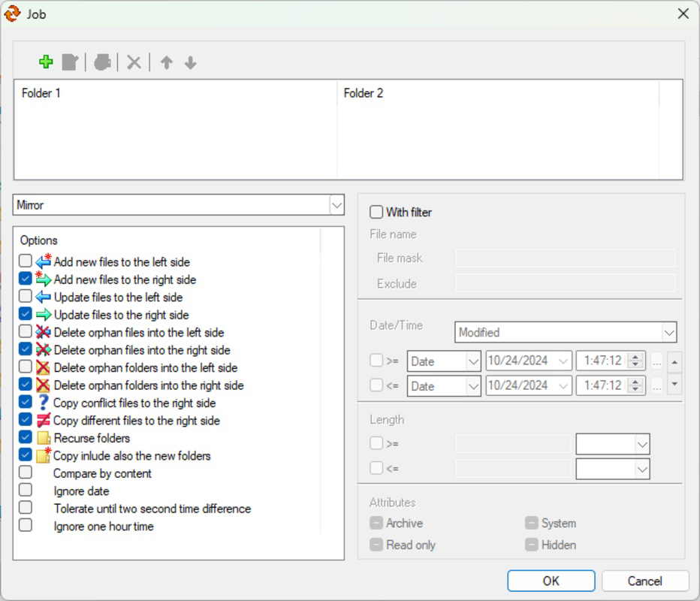This screenshot has width=700, height=601.
Task: Click the move down arrow toolbar icon
Action: click(191, 62)
